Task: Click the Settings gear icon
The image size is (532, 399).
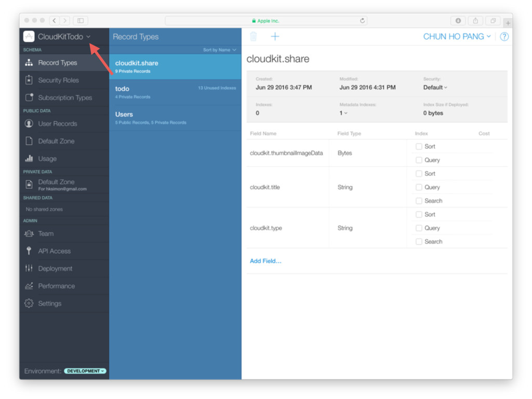Action: (x=29, y=303)
